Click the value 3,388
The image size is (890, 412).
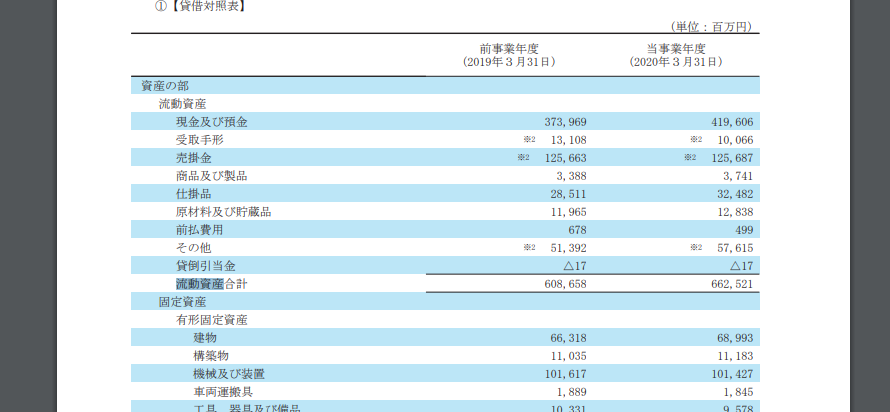pos(572,176)
